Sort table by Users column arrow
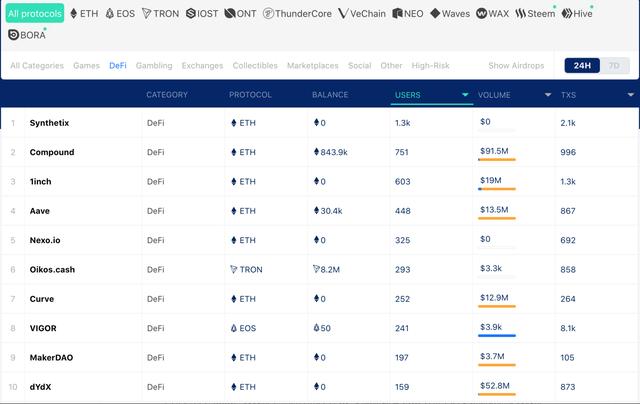 (466, 95)
